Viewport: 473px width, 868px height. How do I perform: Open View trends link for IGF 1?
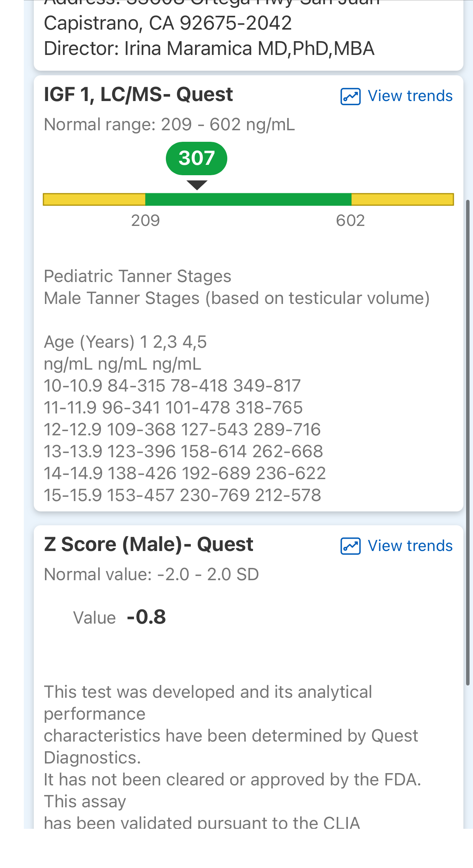[410, 96]
